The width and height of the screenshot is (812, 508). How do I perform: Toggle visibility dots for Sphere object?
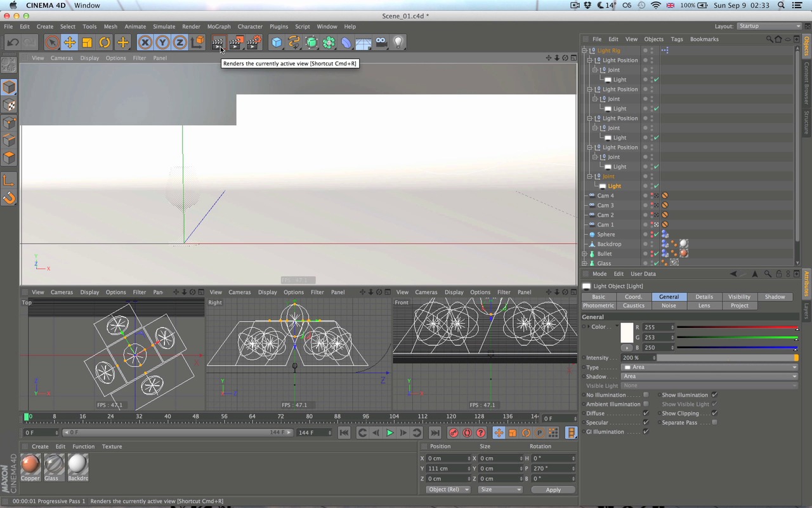pos(652,234)
